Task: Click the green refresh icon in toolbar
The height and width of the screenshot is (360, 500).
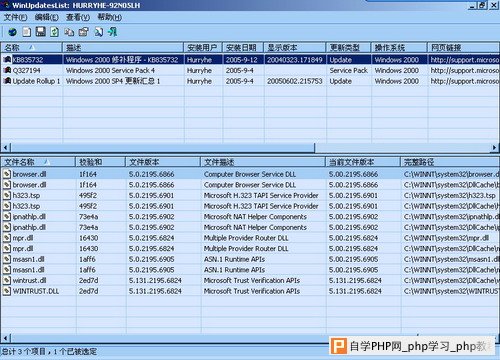Action: (54, 32)
